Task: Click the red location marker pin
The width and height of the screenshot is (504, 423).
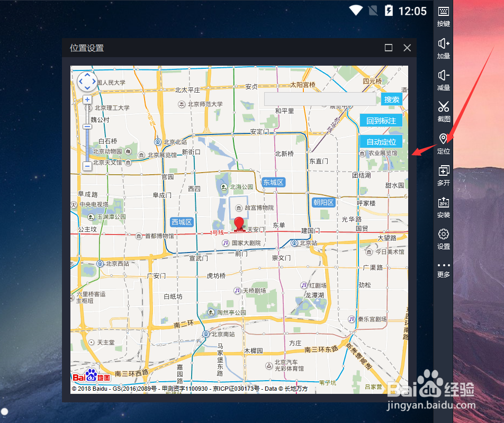Action: pos(239,223)
